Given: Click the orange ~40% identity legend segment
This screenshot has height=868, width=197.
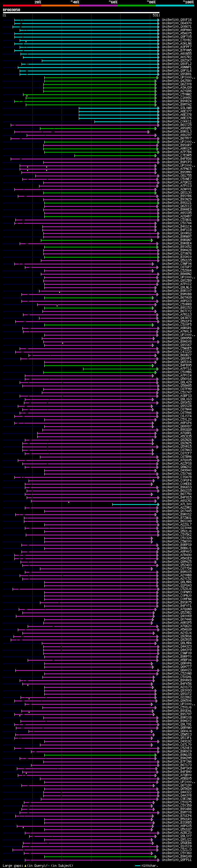Looking at the screenshot, I should pyautogui.click(x=60, y=6).
